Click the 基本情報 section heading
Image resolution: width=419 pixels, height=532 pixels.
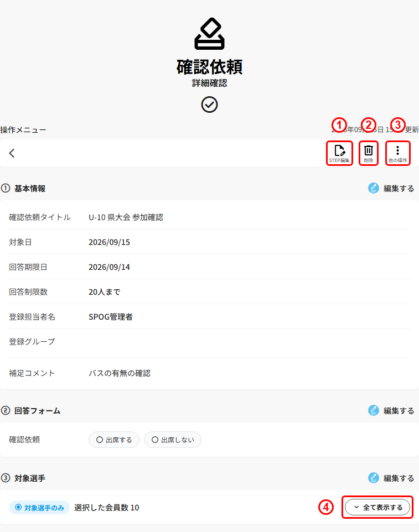(30, 189)
